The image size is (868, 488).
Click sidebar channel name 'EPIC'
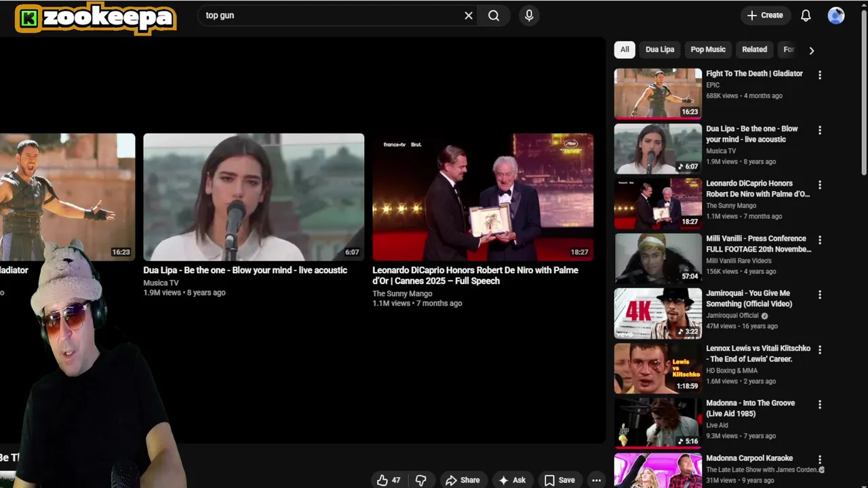click(x=713, y=85)
